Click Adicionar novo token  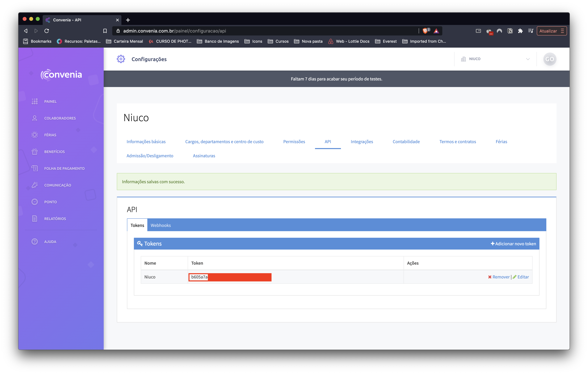513,243
